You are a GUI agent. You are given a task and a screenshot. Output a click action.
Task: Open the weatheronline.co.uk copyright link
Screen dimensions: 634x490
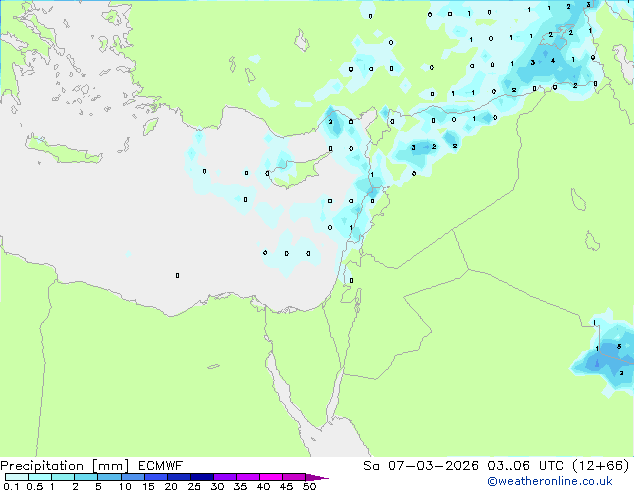(550, 481)
